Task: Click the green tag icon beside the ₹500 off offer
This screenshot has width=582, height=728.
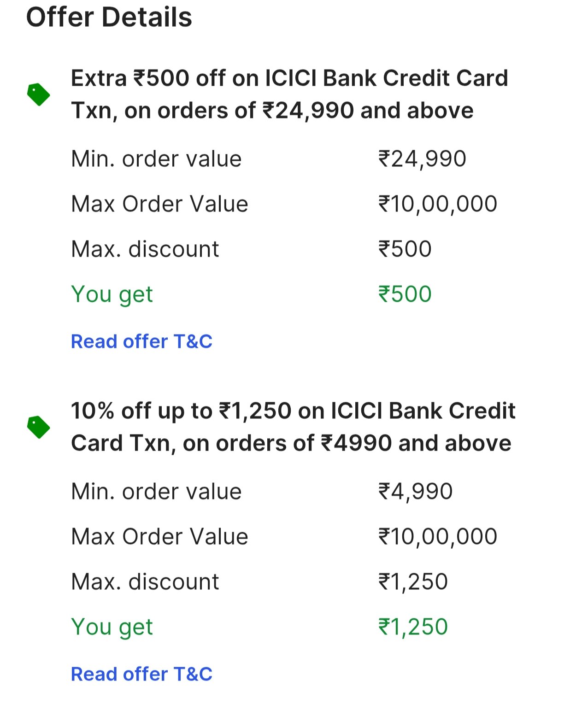Action: [39, 94]
